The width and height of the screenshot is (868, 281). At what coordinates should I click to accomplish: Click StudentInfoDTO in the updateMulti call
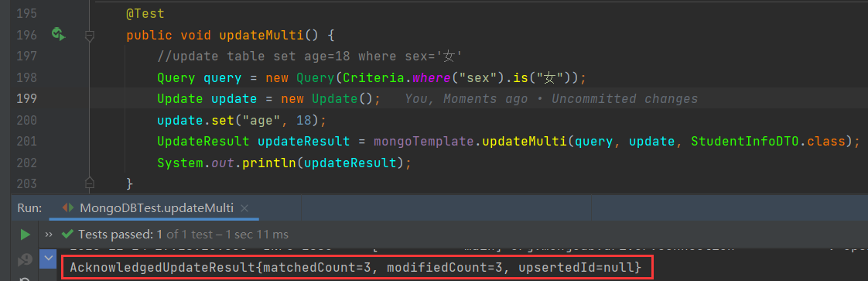pyautogui.click(x=745, y=142)
